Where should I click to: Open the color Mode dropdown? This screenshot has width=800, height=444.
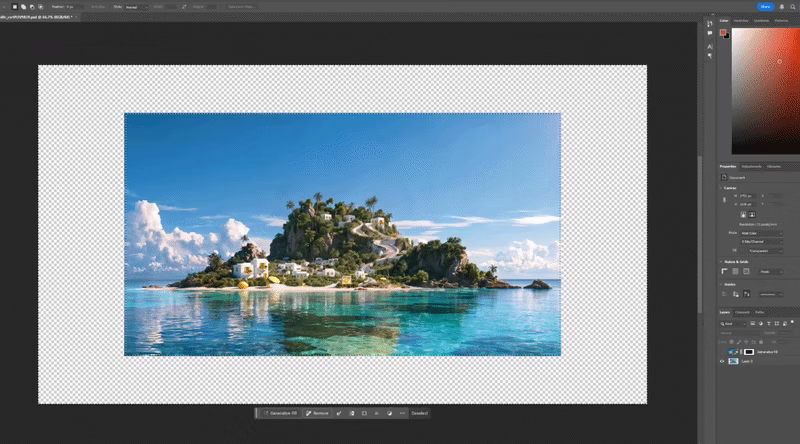point(761,233)
